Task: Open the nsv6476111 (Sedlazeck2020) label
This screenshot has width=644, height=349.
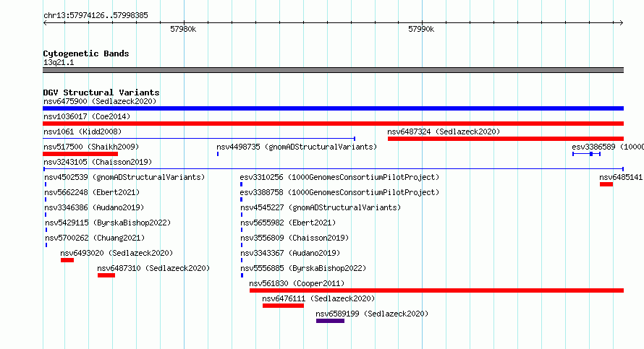Action: pos(318,298)
